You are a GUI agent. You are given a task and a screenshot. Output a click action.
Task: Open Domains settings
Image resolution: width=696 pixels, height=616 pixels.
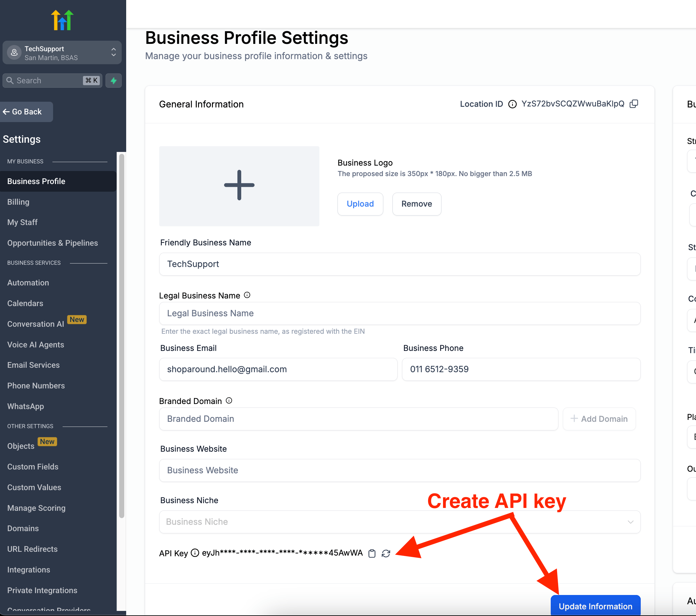tap(23, 529)
